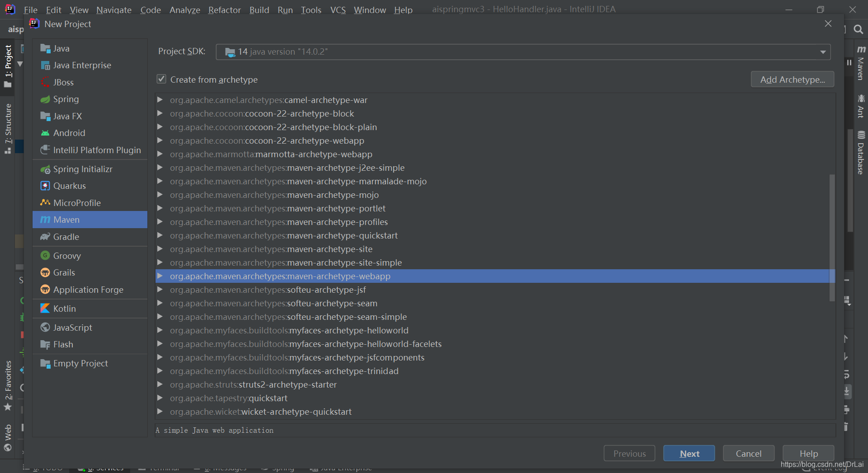
Task: Open the Ant tool window
Action: [x=861, y=106]
